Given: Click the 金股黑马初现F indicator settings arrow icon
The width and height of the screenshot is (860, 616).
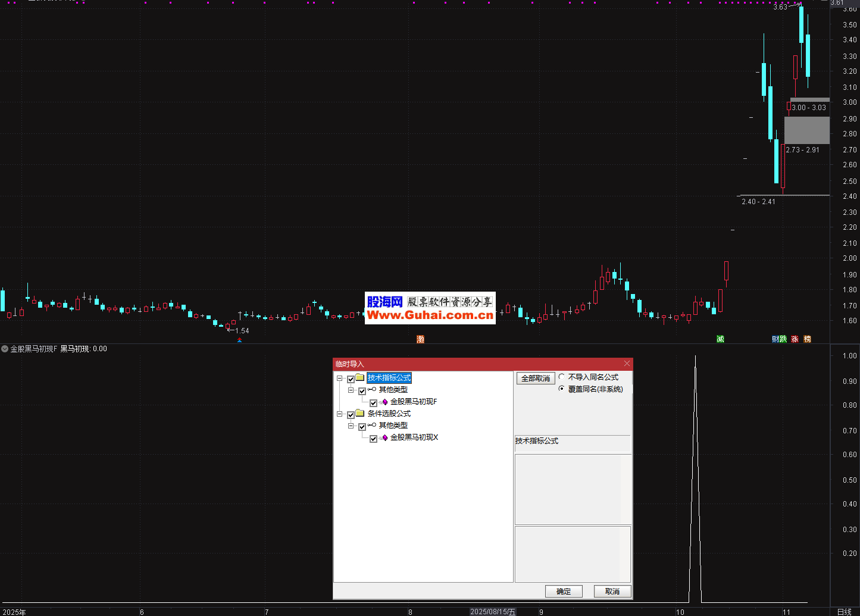Looking at the screenshot, I should click(5, 349).
